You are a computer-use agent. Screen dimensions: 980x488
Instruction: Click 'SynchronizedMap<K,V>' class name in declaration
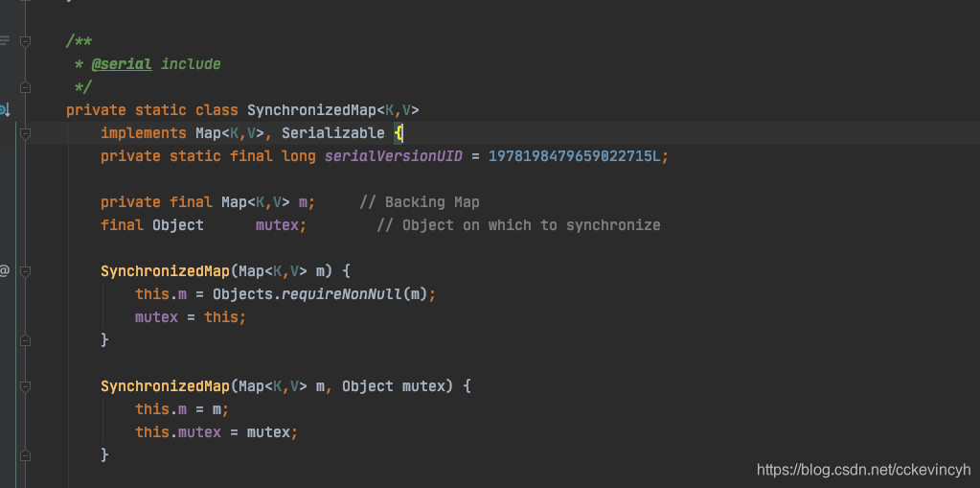pos(333,111)
